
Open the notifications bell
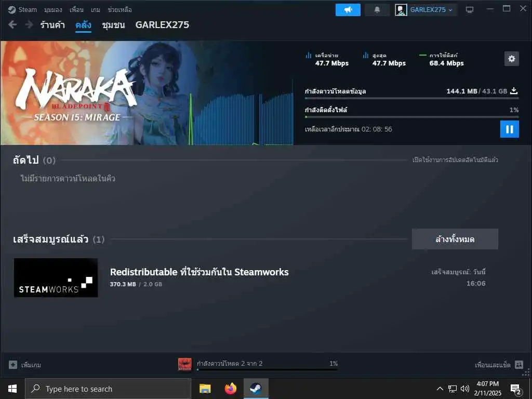pyautogui.click(x=377, y=10)
